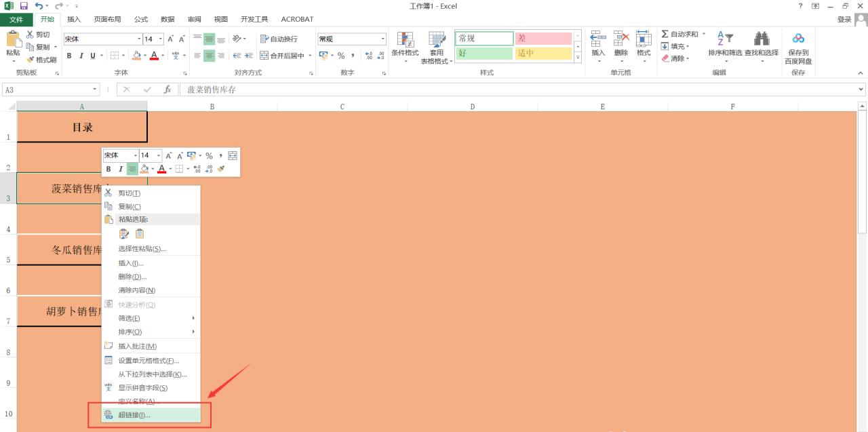This screenshot has width=868, height=432.
Task: Open the number format dropdown (常规)
Action: point(383,39)
